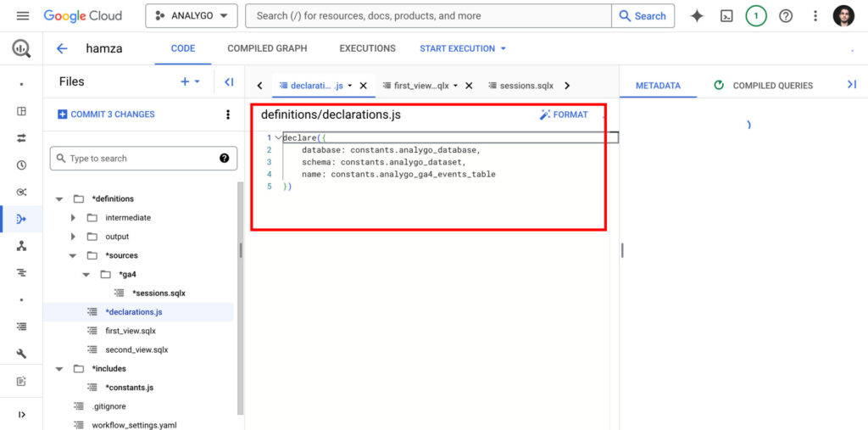Click the Gemini AI sparkle icon
Image resolution: width=868 pixels, height=430 pixels.
tap(697, 16)
